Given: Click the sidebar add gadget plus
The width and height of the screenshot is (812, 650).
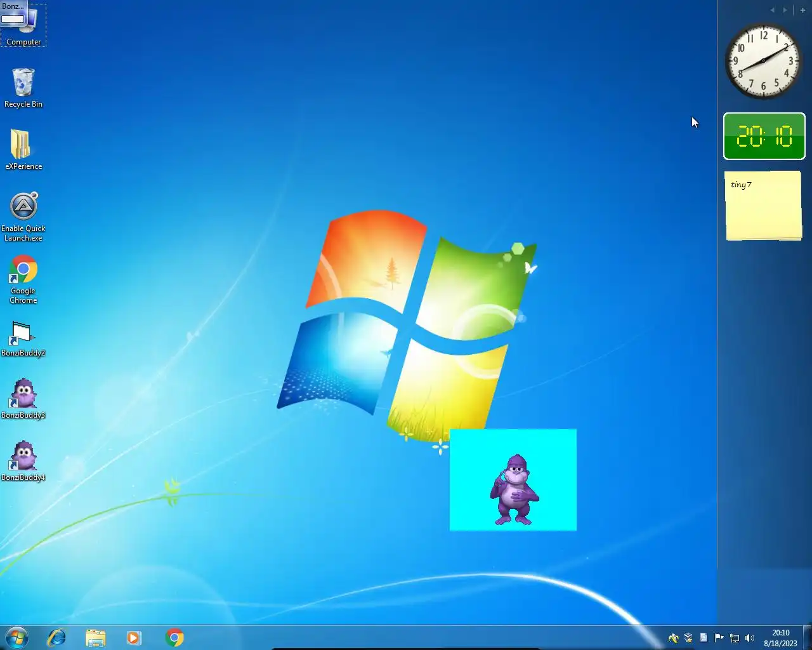Looking at the screenshot, I should 802,10.
